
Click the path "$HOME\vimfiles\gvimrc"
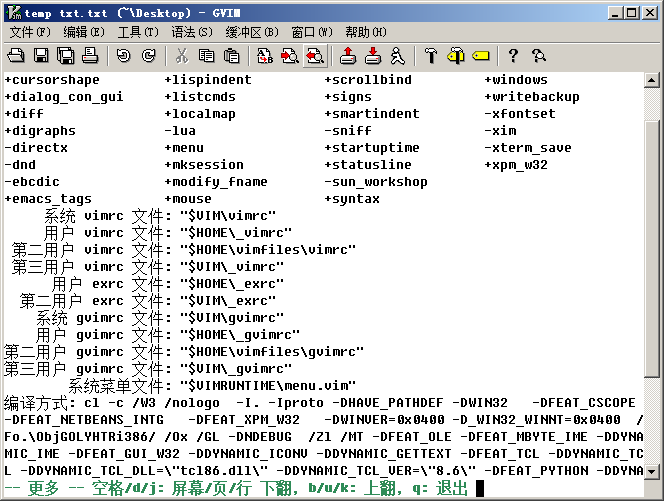point(272,352)
